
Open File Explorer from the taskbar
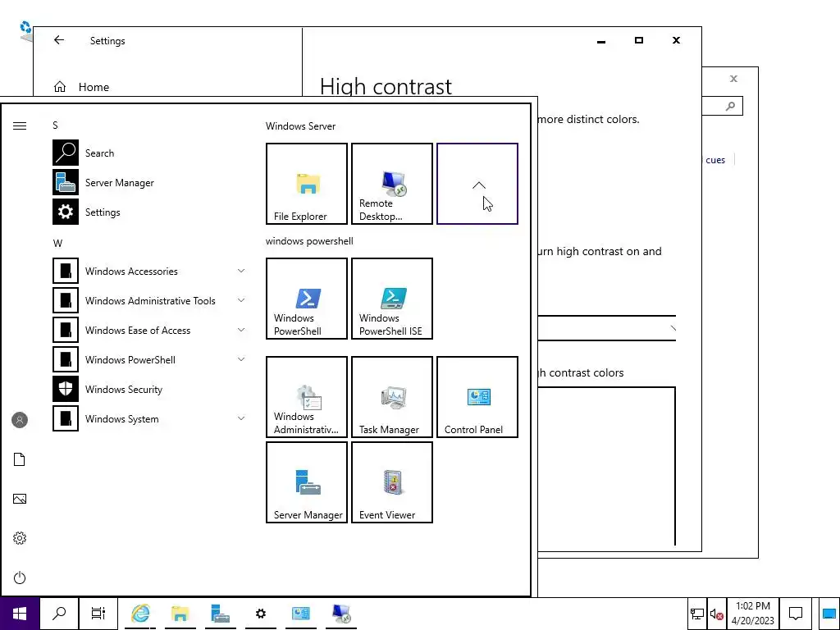(x=180, y=614)
